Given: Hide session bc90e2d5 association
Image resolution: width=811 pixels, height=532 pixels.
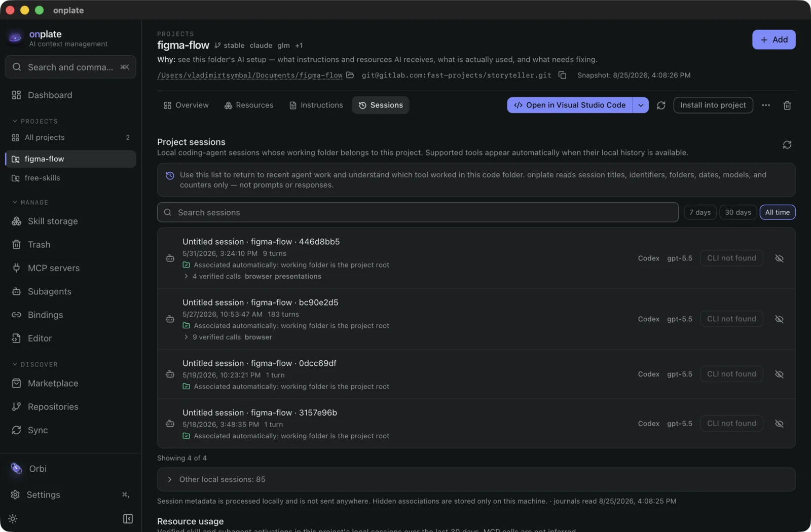Looking at the screenshot, I should tap(780, 319).
